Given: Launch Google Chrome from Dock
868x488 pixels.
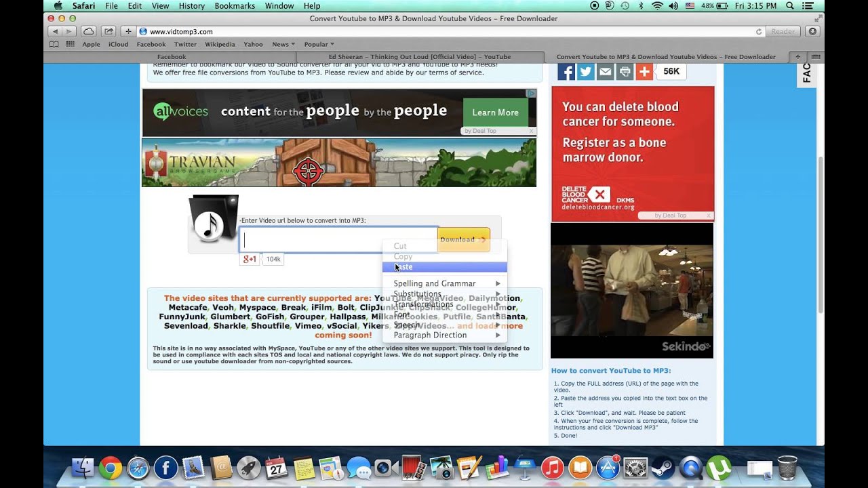Looking at the screenshot, I should [111, 468].
